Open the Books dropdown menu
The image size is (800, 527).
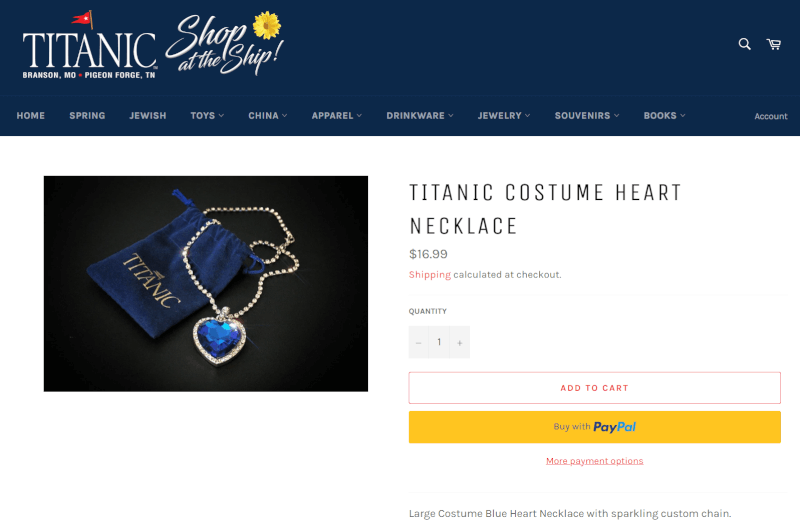pyautogui.click(x=664, y=116)
